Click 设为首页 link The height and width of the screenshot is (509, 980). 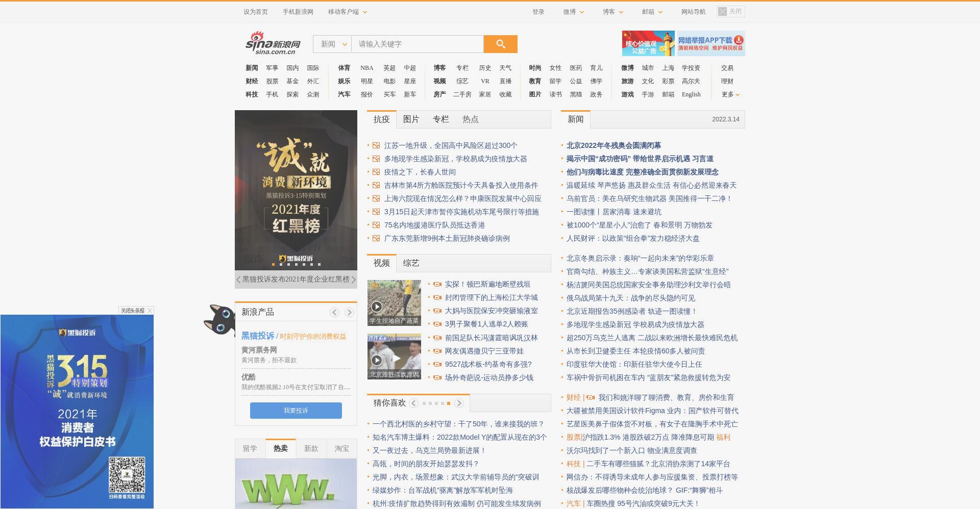coord(256,12)
